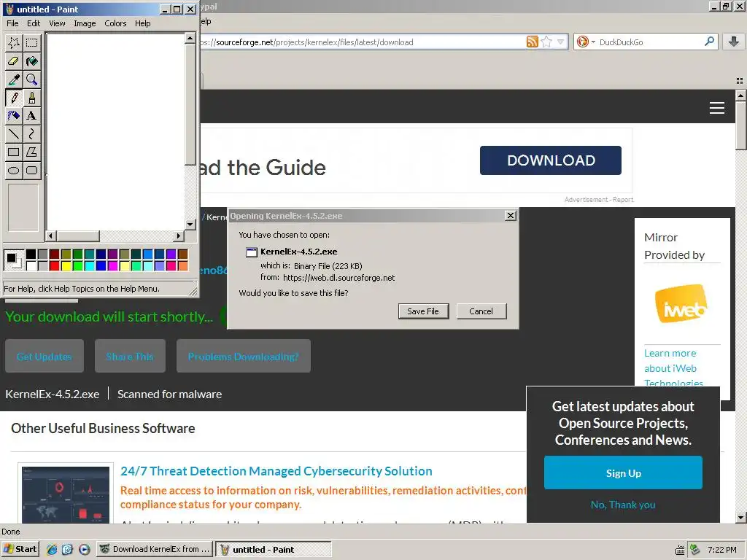Open Paint's View menu
Screen dimensions: 747x560
coord(57,23)
